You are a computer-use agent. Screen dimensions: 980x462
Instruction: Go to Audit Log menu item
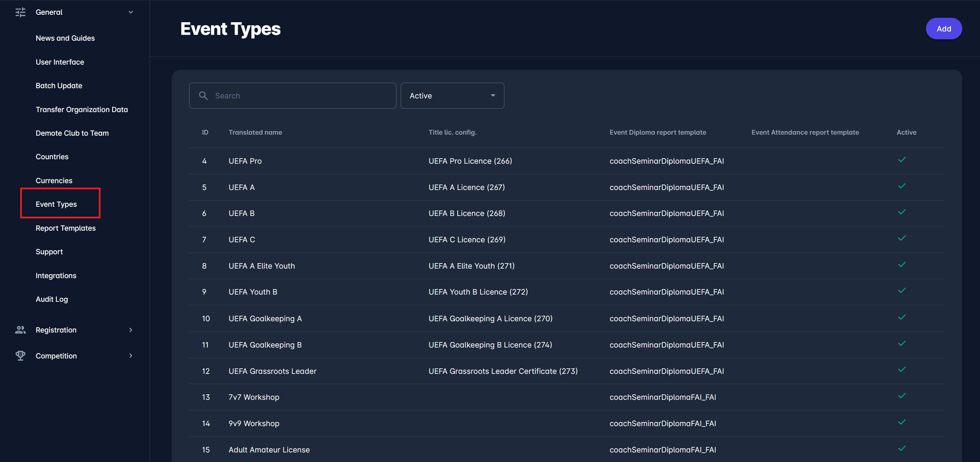(52, 299)
